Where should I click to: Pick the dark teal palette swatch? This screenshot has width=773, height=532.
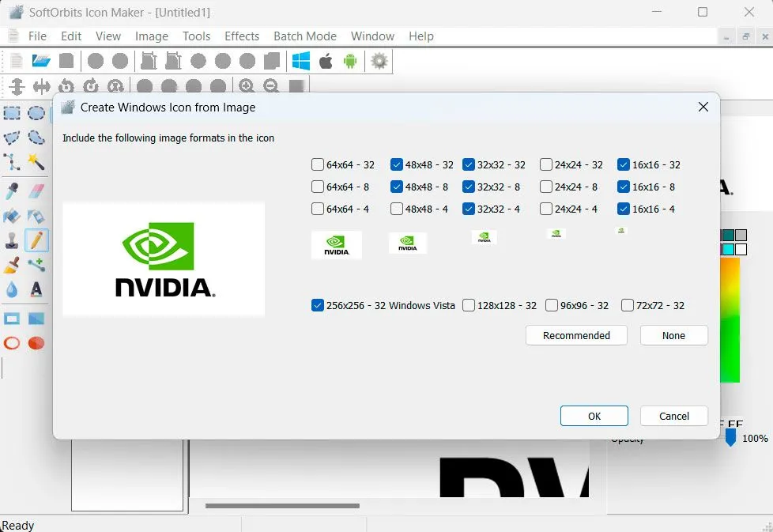point(728,235)
